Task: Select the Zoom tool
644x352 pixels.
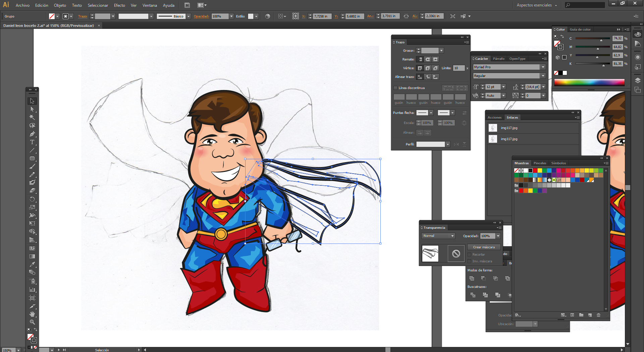Action: (32, 322)
